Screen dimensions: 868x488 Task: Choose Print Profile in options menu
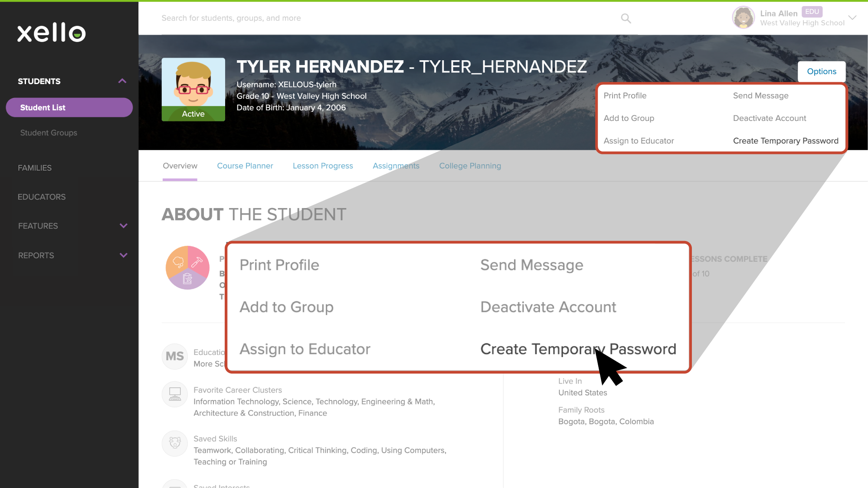[x=625, y=96]
